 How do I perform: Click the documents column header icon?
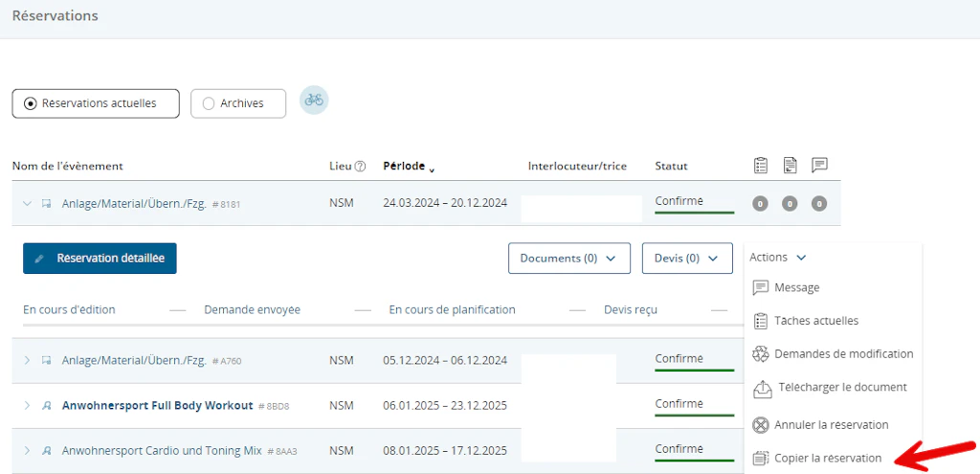point(790,166)
